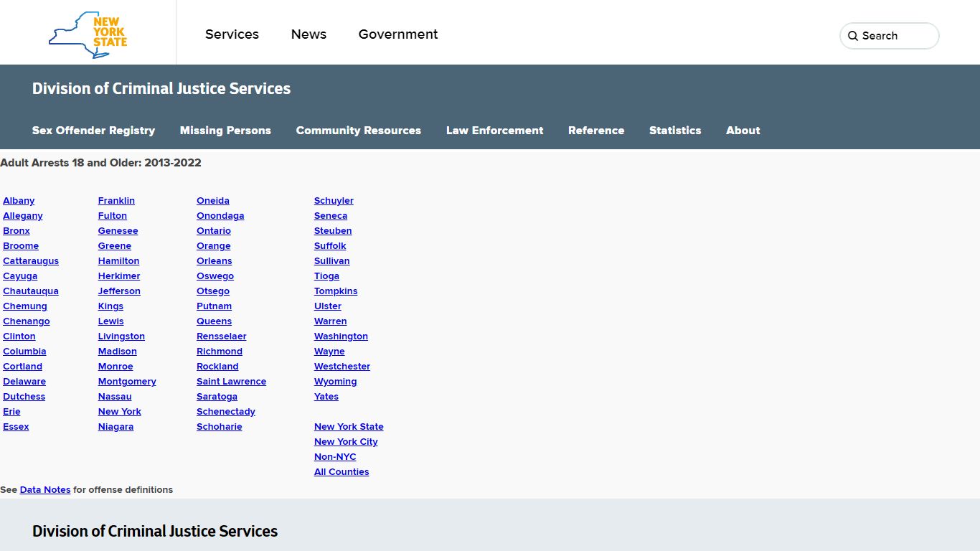Select the Non-NYC link
This screenshot has height=551, width=980.
click(x=335, y=457)
